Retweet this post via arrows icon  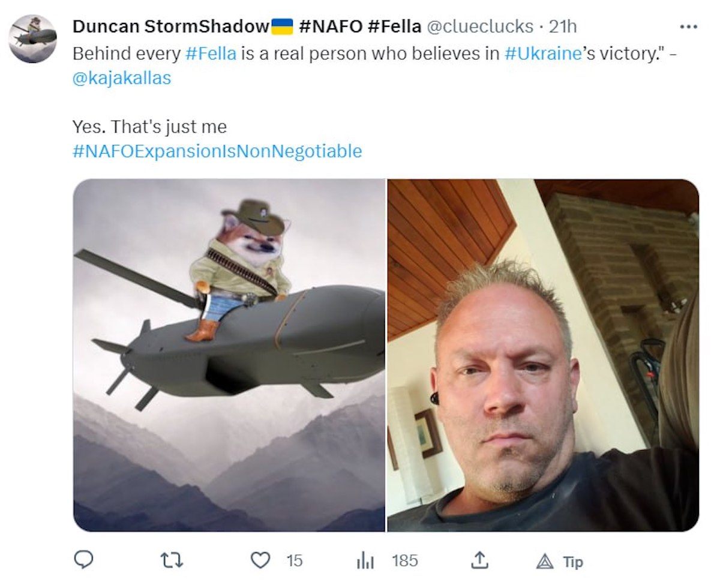click(x=172, y=561)
